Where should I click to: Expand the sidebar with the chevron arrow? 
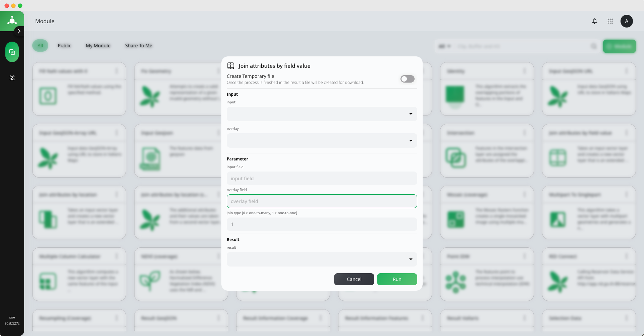coord(19,31)
